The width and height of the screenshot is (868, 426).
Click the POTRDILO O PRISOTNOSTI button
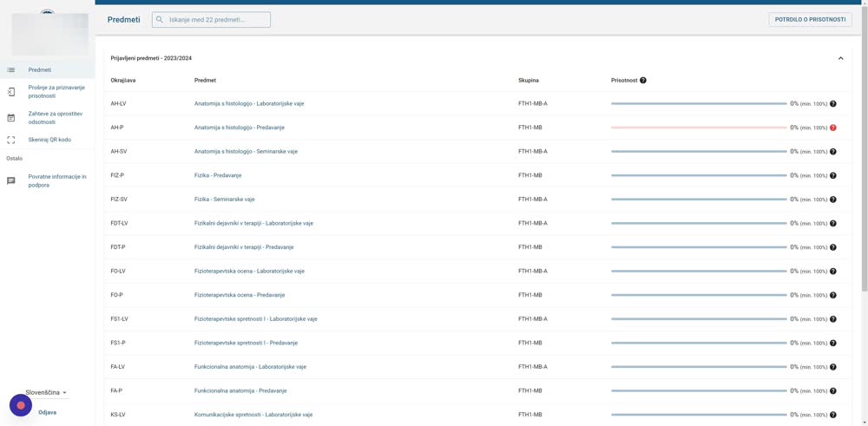pos(810,19)
